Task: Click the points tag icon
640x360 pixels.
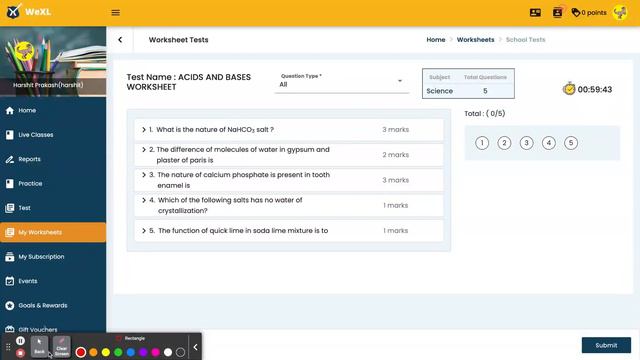Action: coord(576,13)
